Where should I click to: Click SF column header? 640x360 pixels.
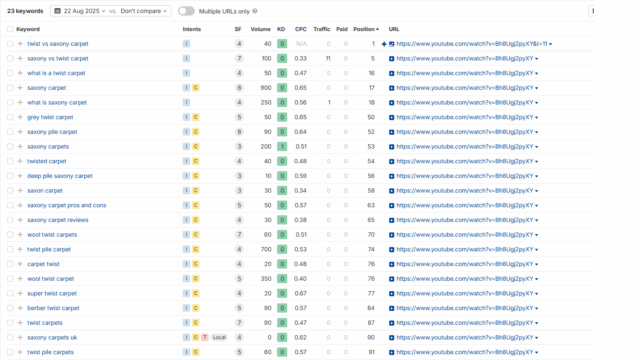click(x=238, y=29)
